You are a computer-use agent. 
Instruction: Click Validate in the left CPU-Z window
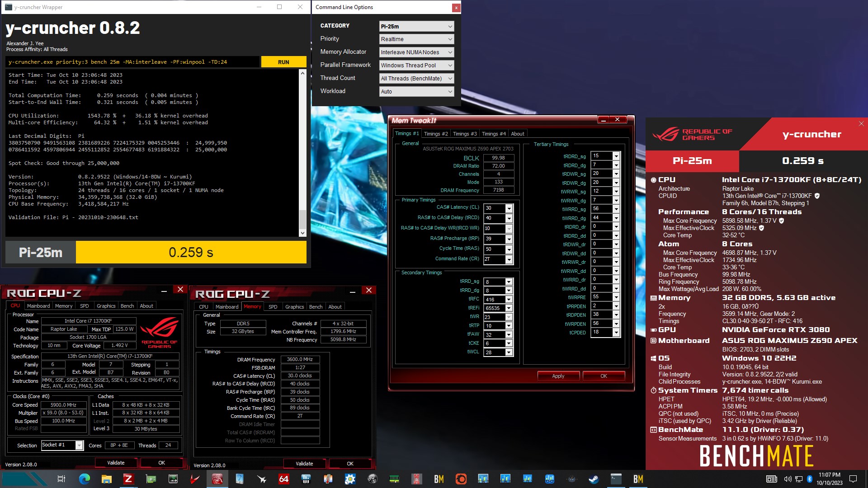pyautogui.click(x=116, y=463)
